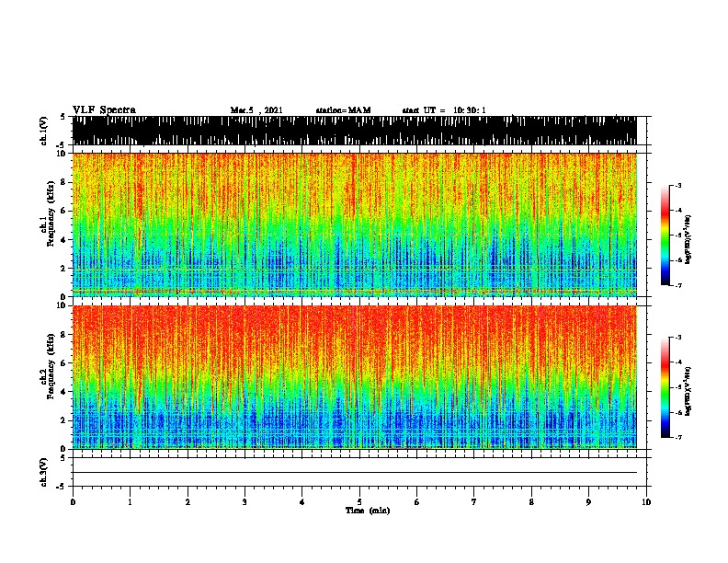
Task: Select the "start UT = 10:30: 1" text
Action: [444, 110]
